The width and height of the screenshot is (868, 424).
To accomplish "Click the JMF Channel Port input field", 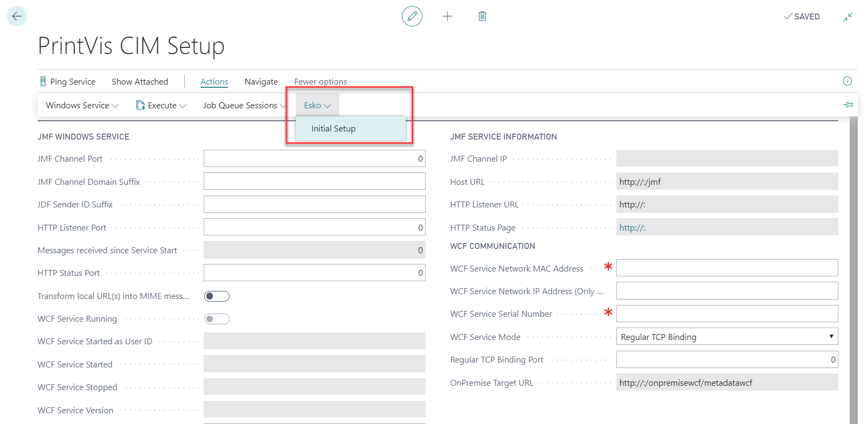I will [x=314, y=159].
